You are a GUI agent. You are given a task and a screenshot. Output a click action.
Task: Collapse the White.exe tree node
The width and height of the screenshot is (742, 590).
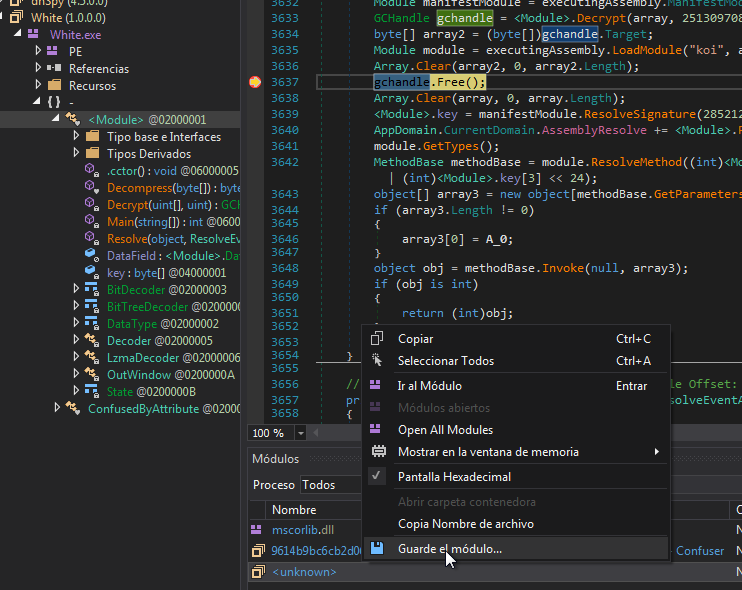point(18,34)
